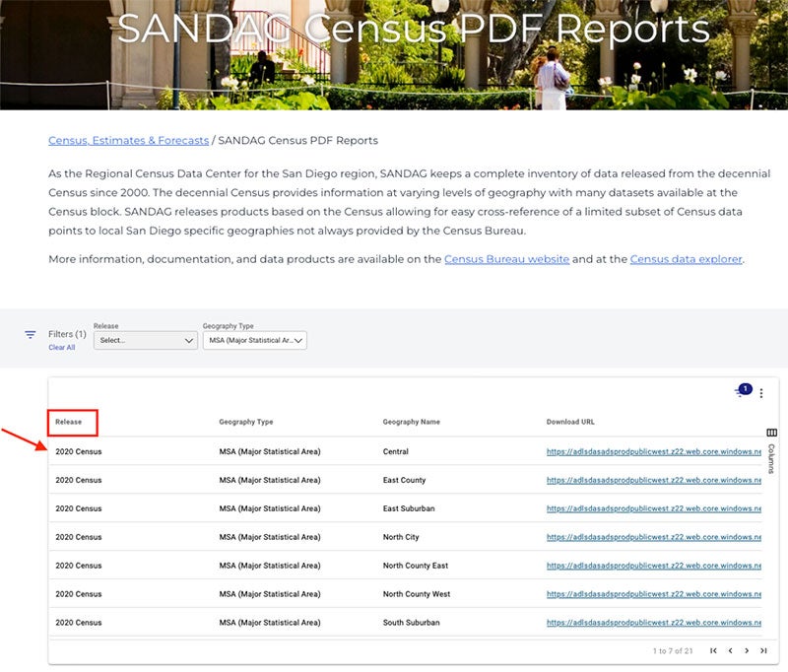Sort table by Release column header
This screenshot has width=788, height=672.
coord(69,422)
